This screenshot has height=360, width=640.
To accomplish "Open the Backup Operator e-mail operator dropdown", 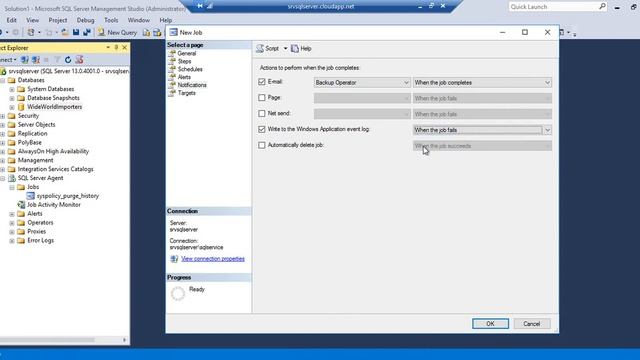I will pyautogui.click(x=362, y=82).
